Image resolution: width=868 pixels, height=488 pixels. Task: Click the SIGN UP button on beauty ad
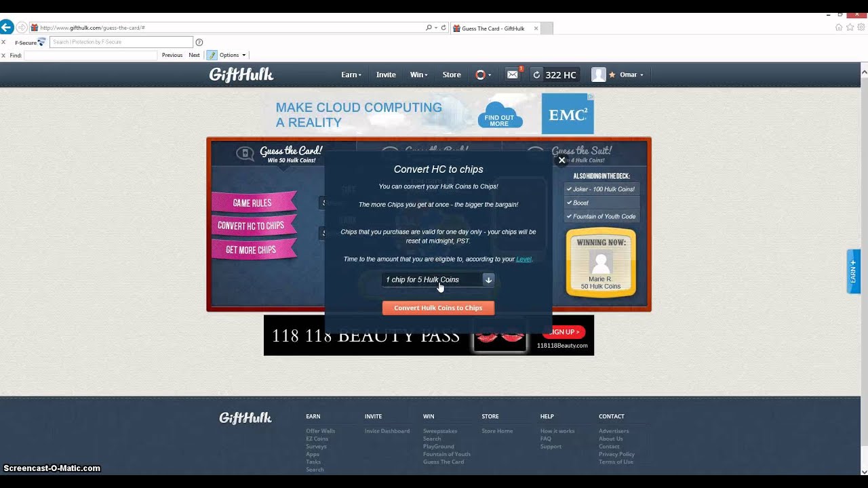click(564, 331)
